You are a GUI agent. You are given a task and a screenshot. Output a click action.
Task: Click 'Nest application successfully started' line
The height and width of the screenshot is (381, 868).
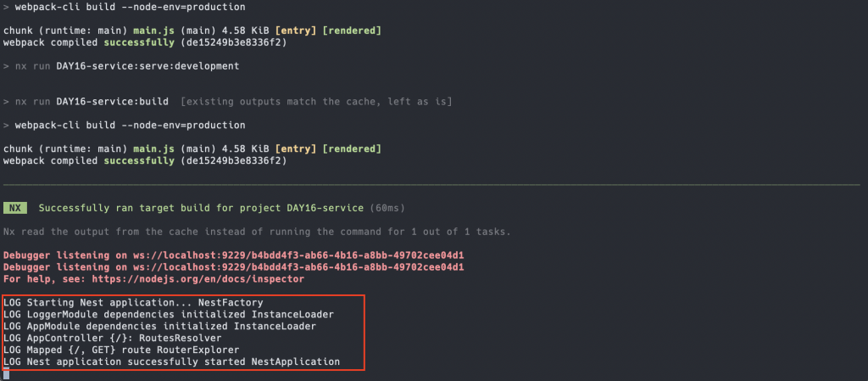[171, 361]
